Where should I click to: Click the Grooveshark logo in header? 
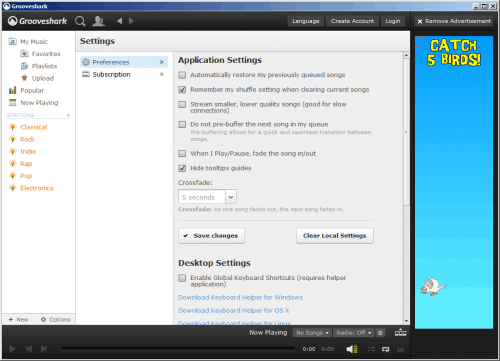(37, 21)
